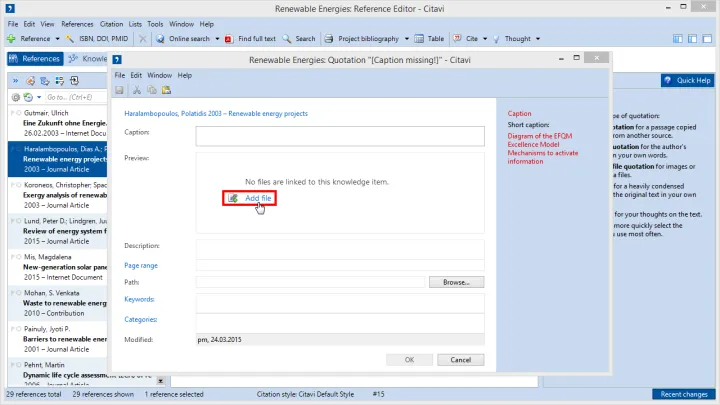The image size is (720, 405).
Task: Open the Reference dropdown arrow
Action: click(x=57, y=39)
